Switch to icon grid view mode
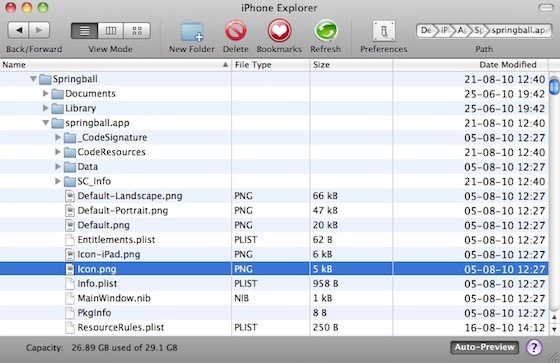 point(137,31)
